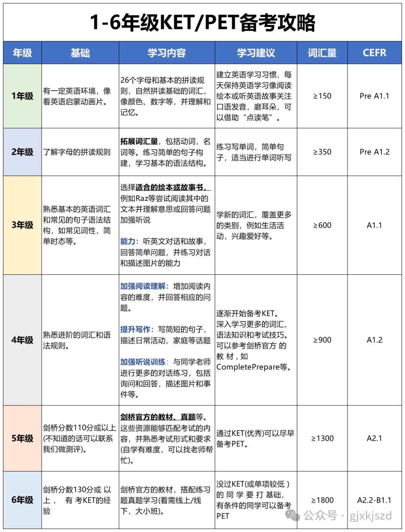Click the CEFR cell "A2.1"
This screenshot has height=532, width=405.
tap(375, 438)
